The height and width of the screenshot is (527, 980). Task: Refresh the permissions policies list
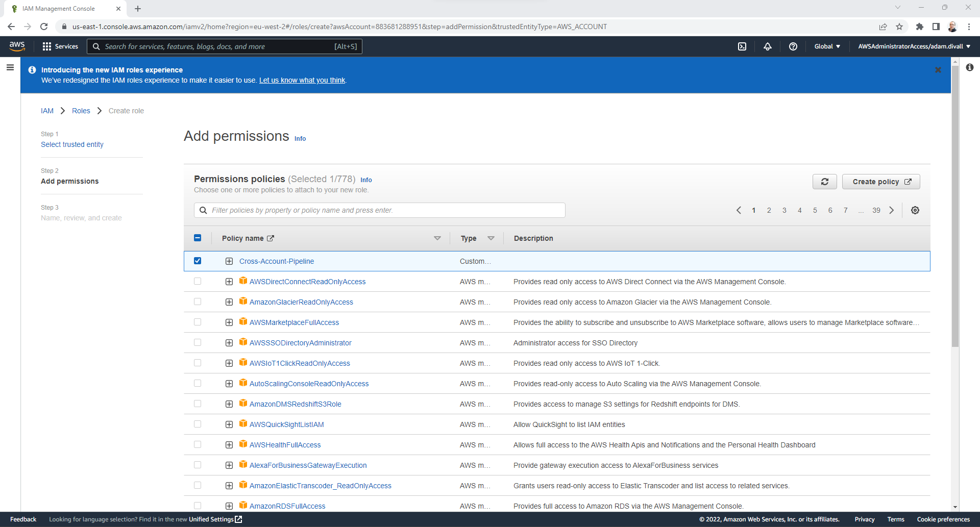click(825, 182)
